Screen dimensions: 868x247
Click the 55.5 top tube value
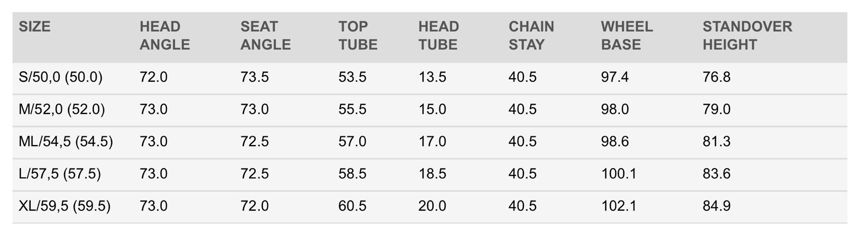point(352,109)
